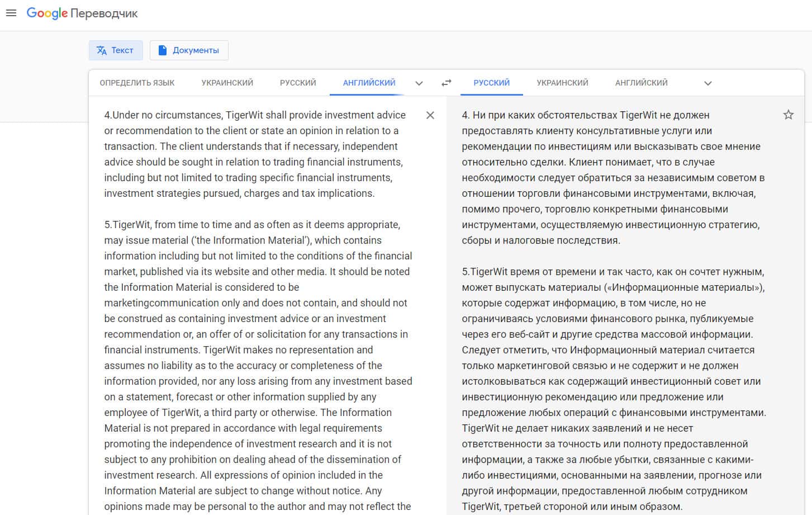Set target language to Английский

641,83
